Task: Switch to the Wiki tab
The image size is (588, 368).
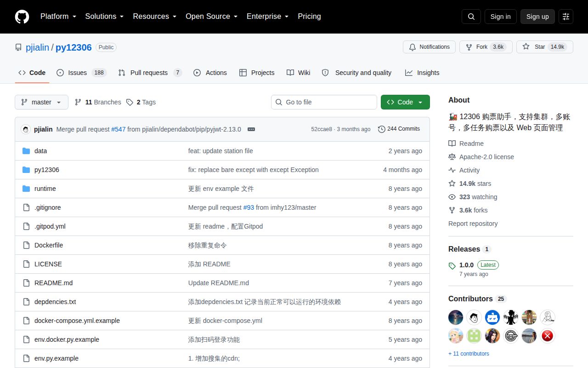Action: 298,73
